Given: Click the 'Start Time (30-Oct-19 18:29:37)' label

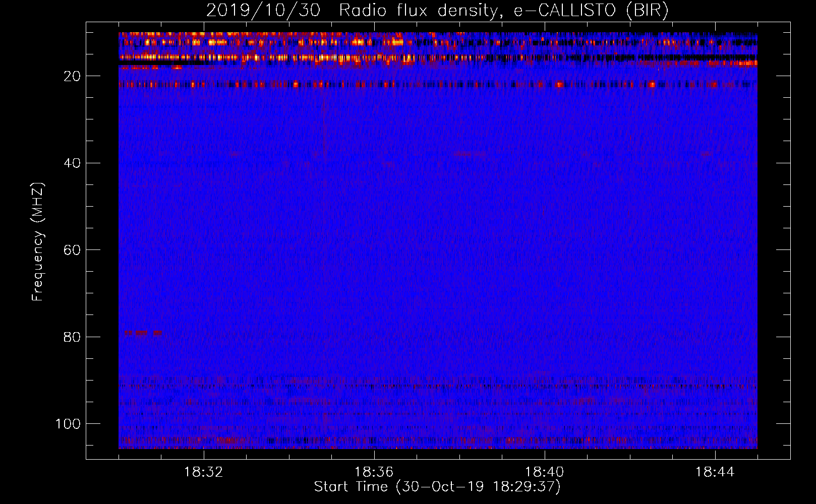Looking at the screenshot, I should pos(437,487).
